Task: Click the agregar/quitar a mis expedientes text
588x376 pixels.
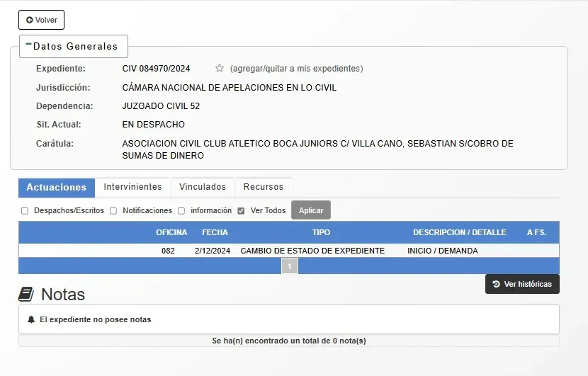Action: pos(296,69)
